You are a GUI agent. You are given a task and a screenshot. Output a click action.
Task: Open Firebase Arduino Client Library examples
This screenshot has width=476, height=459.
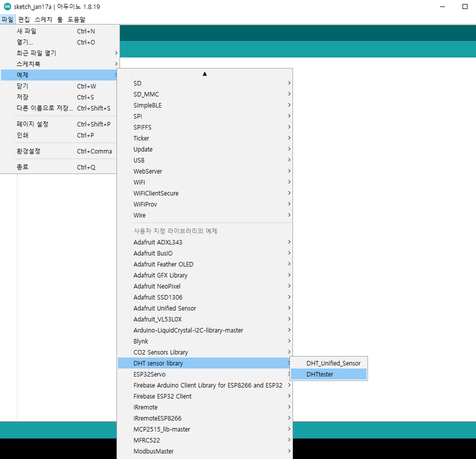click(205, 385)
